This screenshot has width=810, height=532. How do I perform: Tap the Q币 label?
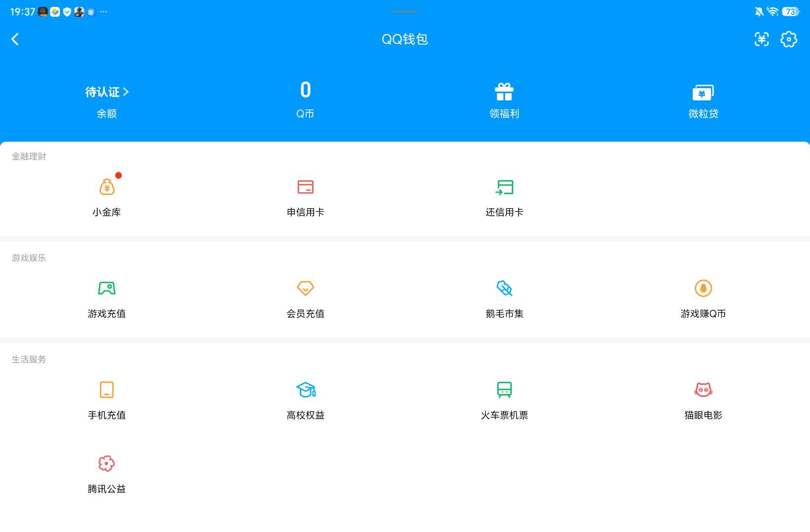(305, 114)
